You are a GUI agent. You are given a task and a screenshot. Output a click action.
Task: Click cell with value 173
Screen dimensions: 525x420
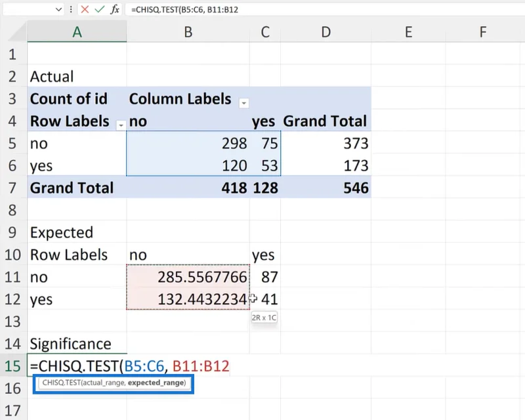point(325,165)
